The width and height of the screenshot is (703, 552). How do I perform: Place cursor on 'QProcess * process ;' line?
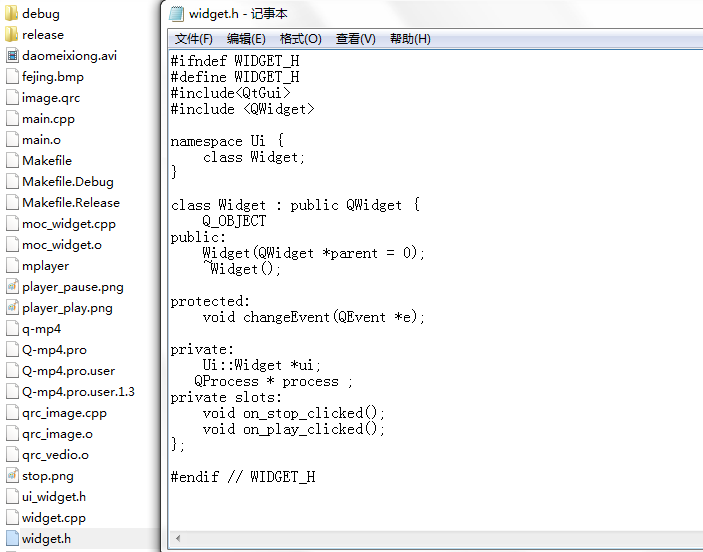click(x=273, y=381)
